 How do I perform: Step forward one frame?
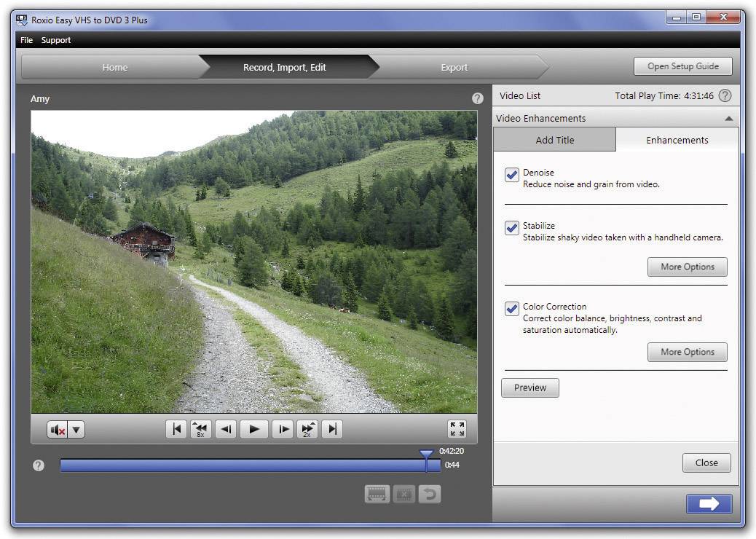pos(283,429)
